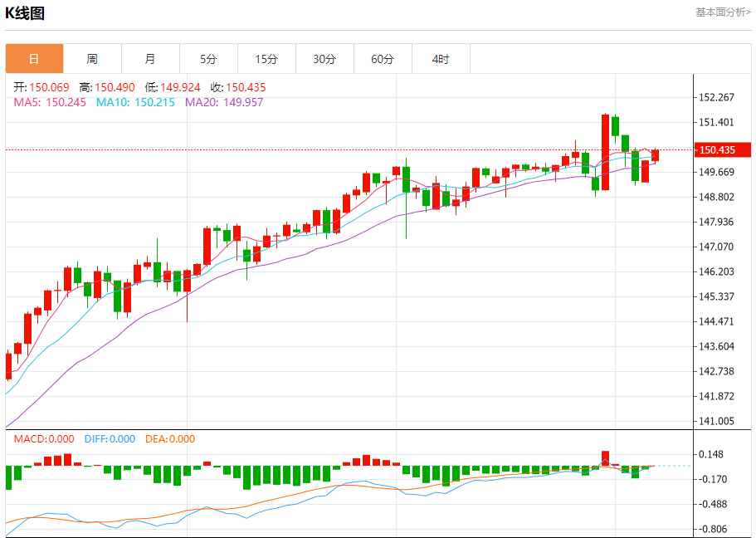Click the red 150.435 current price tag
The height and width of the screenshot is (538, 756).
click(x=723, y=150)
